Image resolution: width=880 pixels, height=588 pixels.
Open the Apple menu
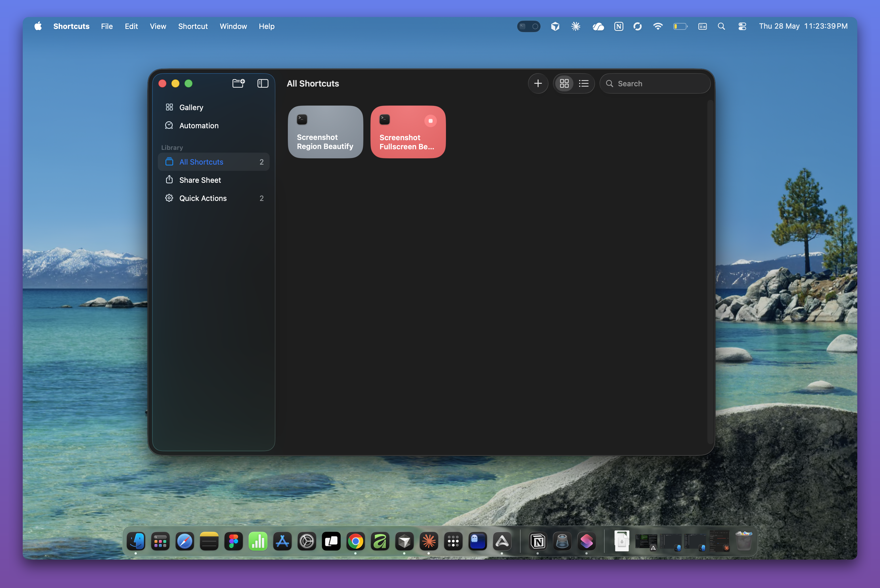click(x=38, y=26)
